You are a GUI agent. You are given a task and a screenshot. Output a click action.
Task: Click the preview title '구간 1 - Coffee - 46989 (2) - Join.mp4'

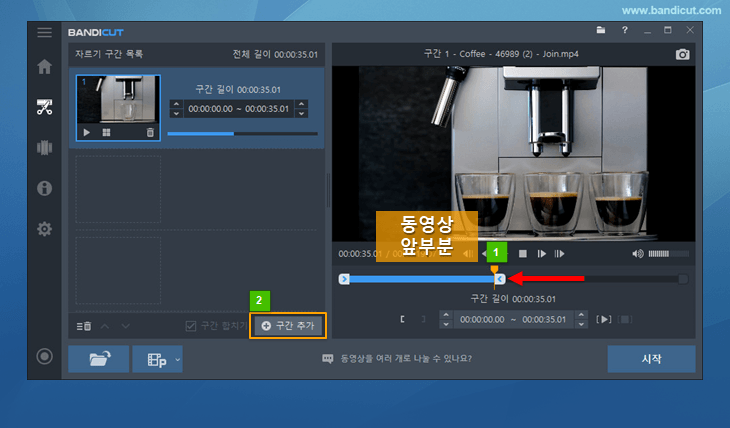click(x=501, y=54)
